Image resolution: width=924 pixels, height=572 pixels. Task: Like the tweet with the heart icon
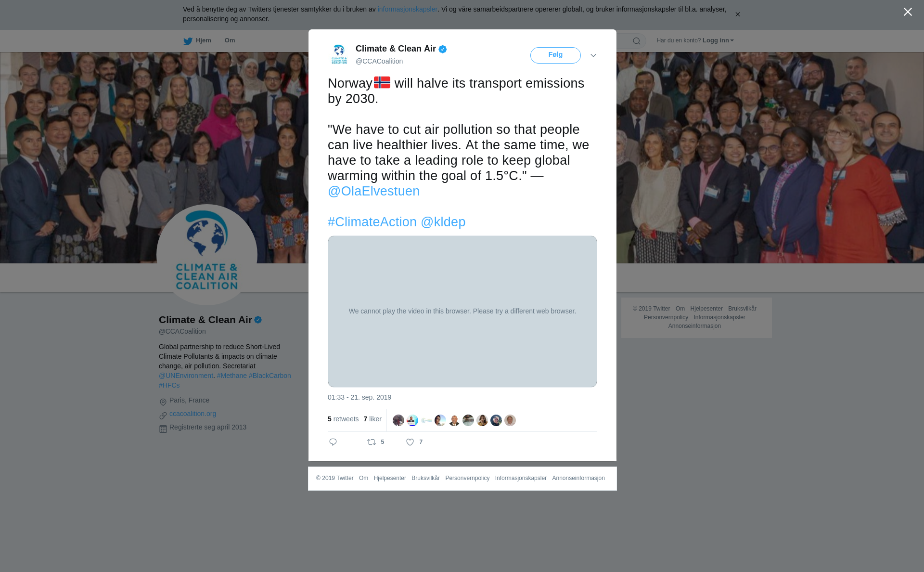[x=410, y=442]
